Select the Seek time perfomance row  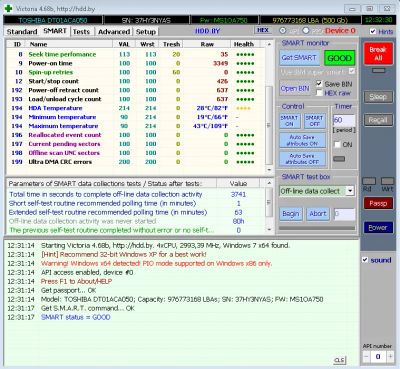click(x=136, y=54)
